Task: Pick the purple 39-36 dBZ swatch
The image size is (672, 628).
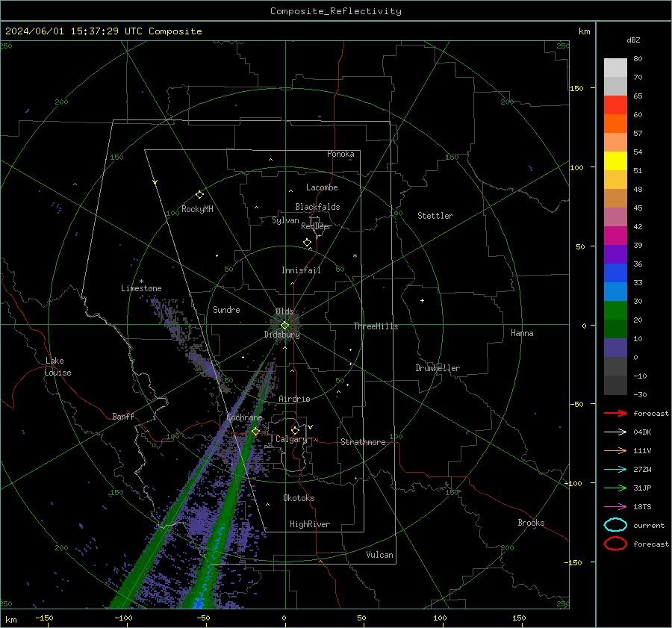Action: (x=615, y=254)
